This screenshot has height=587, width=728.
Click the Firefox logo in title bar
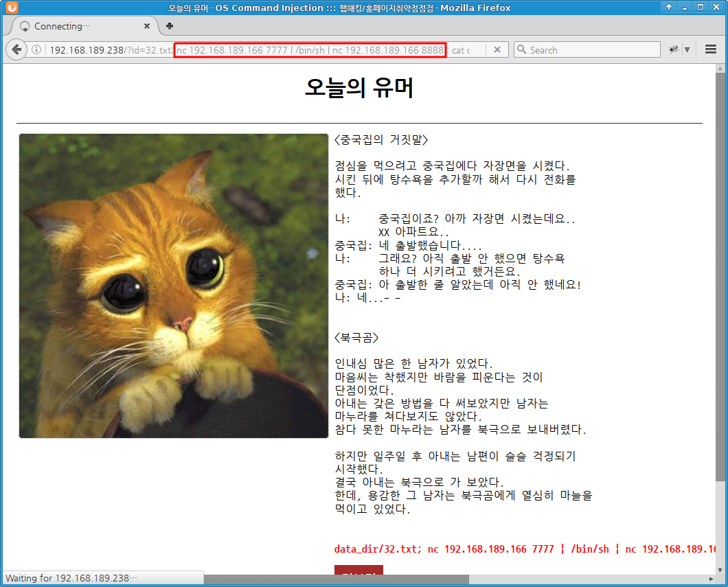(12, 8)
